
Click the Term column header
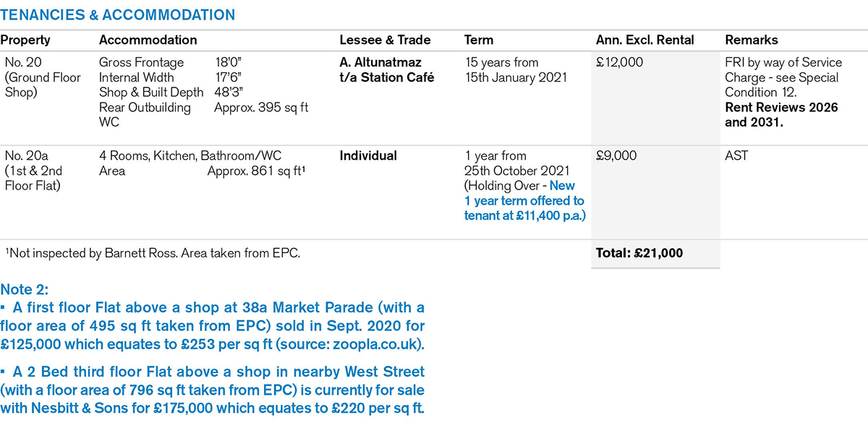coord(479,40)
